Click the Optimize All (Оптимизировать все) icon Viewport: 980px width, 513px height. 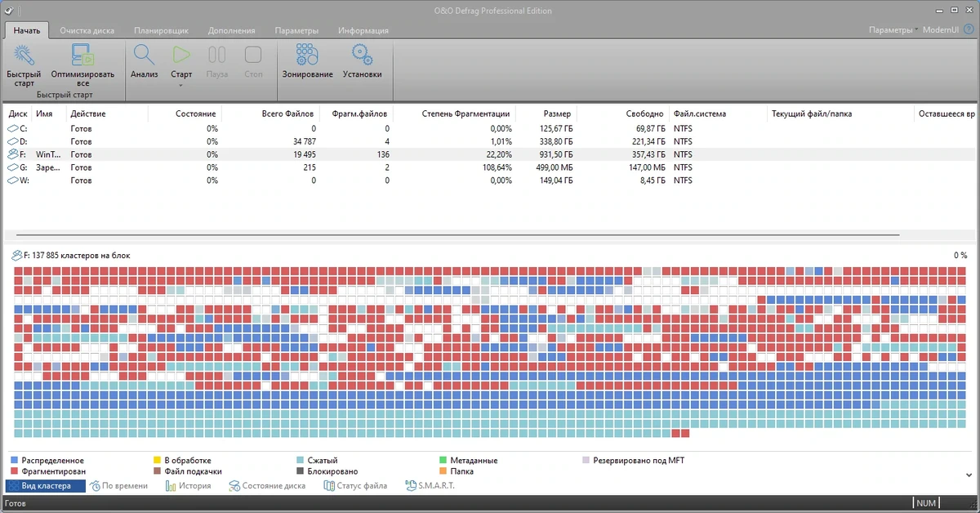(x=82, y=56)
